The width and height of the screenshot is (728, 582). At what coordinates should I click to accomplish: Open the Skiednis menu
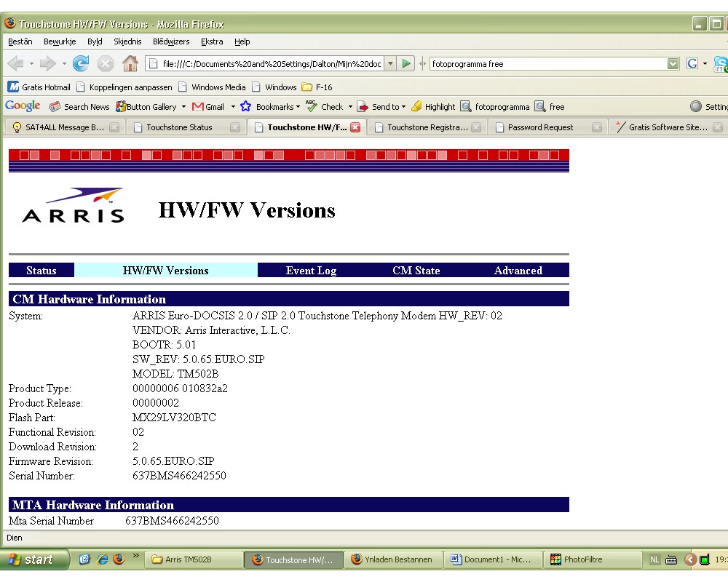point(127,41)
